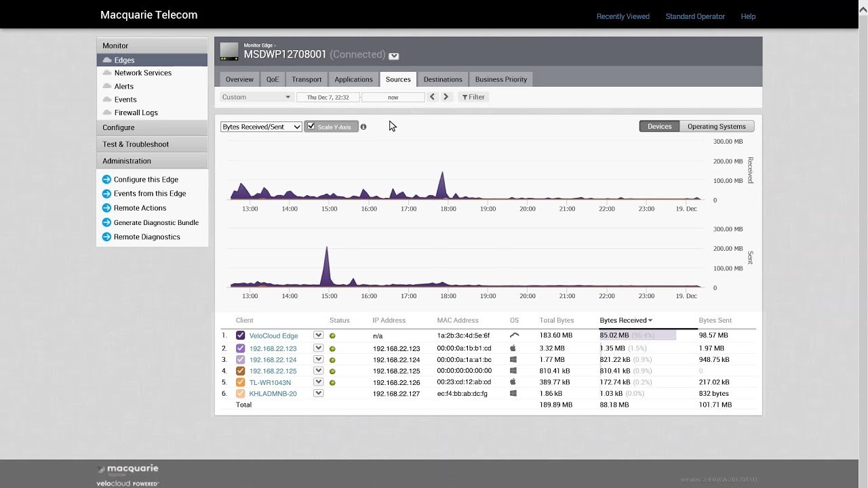Click status dot for TL-WR1043N
Image resolution: width=868 pixels, height=488 pixels.
click(x=332, y=382)
